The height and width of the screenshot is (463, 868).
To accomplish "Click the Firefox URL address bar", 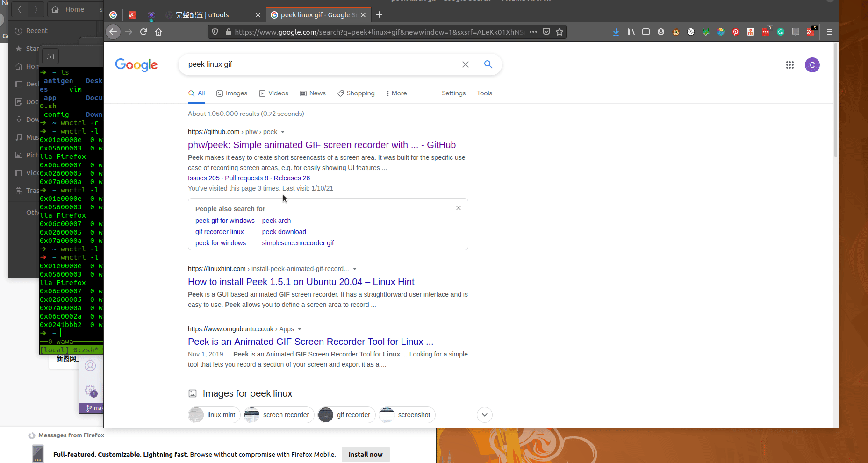I will (379, 32).
